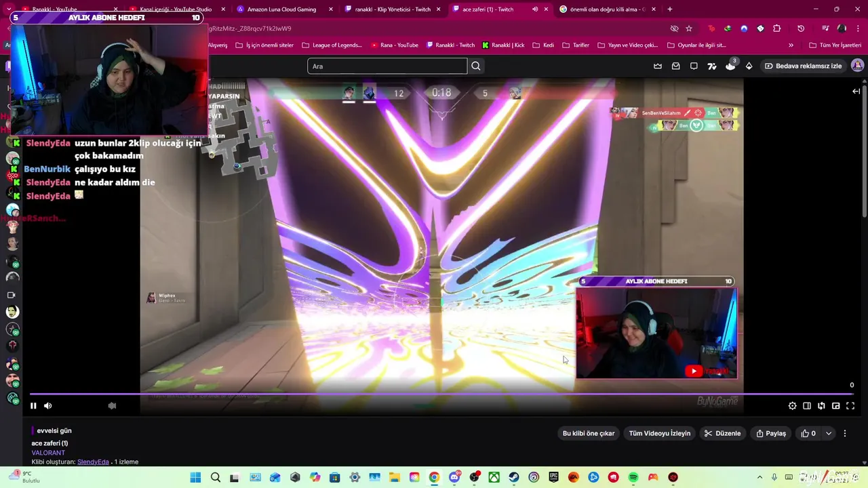Viewport: 868px width, 488px height.
Task: Open the Epic Games launcher taskbar icon
Action: point(553,477)
